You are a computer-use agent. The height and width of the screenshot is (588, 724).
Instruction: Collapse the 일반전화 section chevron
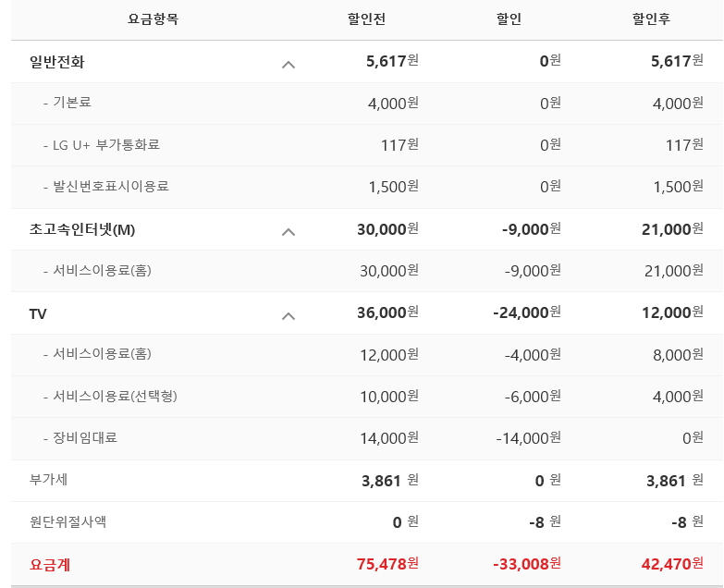point(288,64)
